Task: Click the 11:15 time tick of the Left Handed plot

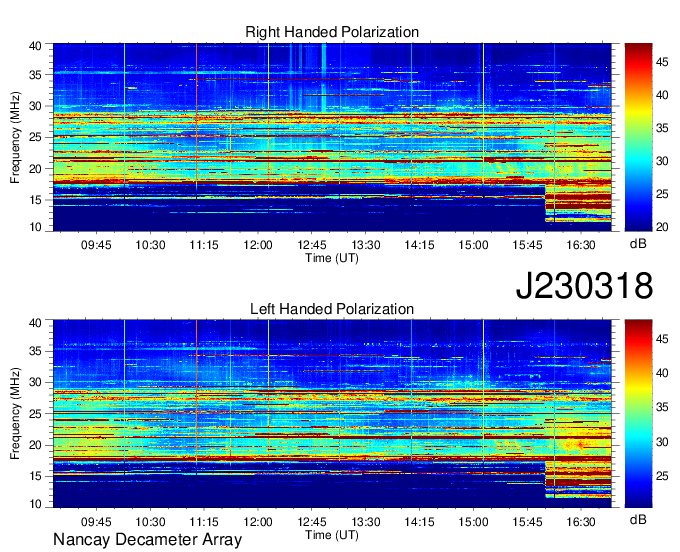Action: [x=204, y=522]
